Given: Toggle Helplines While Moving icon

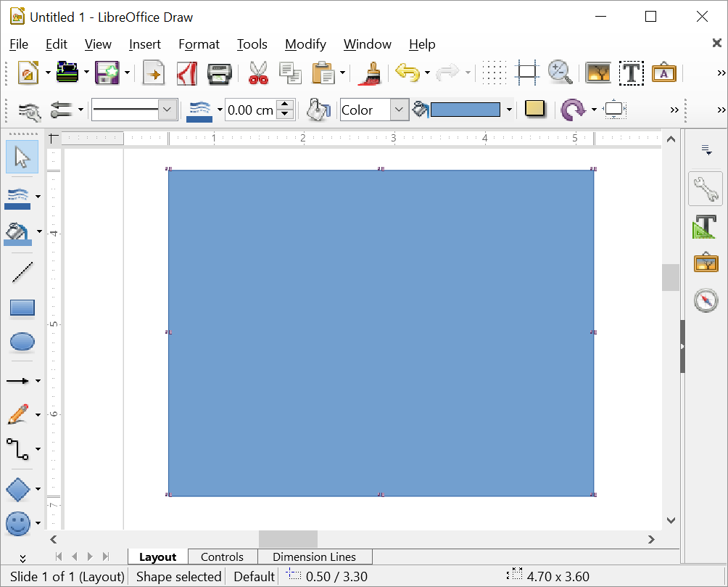Looking at the screenshot, I should pyautogui.click(x=527, y=73).
